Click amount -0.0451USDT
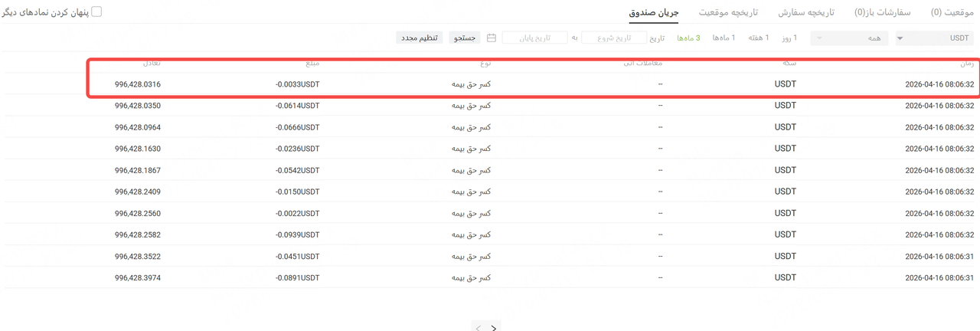The height and width of the screenshot is (331, 980). pyautogui.click(x=298, y=256)
